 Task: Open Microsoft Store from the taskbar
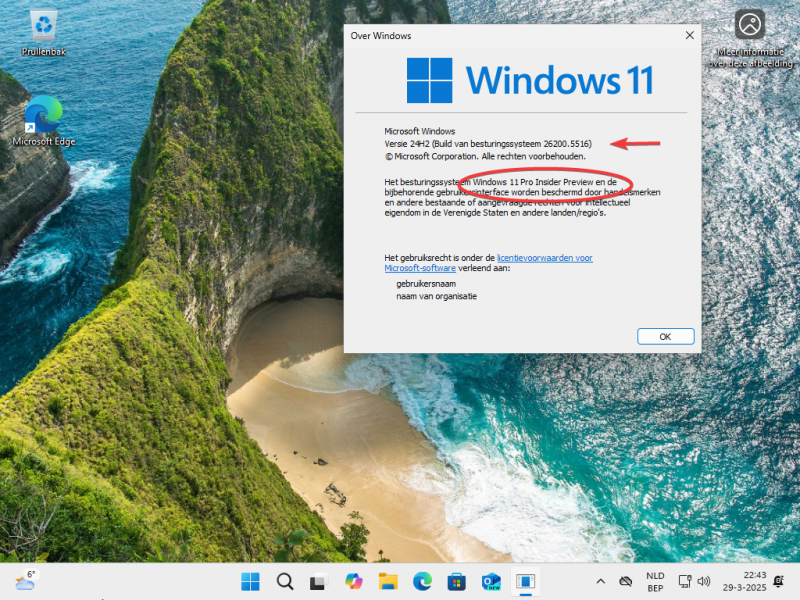coord(457,581)
